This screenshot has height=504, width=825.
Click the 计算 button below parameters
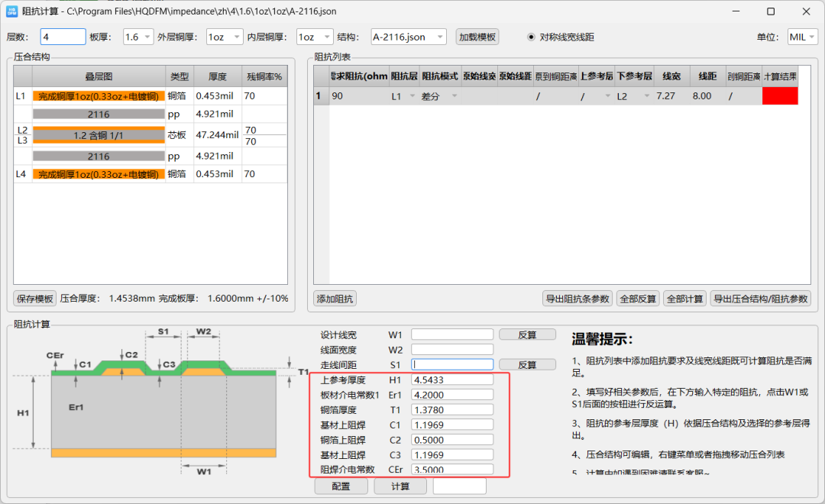coord(400,486)
